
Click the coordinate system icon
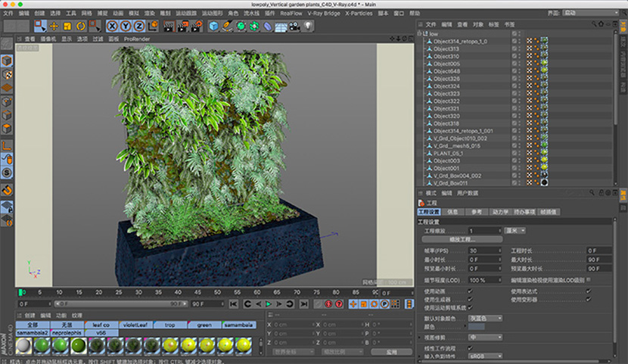[x=153, y=26]
